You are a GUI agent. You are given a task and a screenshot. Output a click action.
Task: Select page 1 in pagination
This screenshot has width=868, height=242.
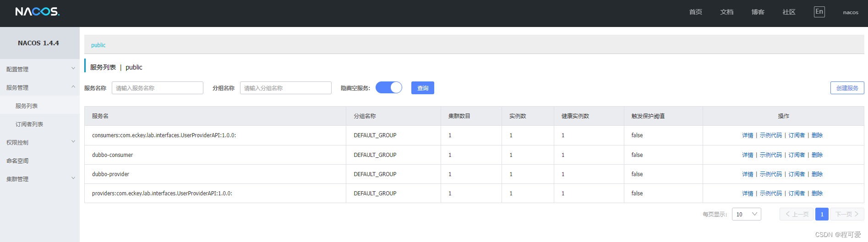click(822, 214)
